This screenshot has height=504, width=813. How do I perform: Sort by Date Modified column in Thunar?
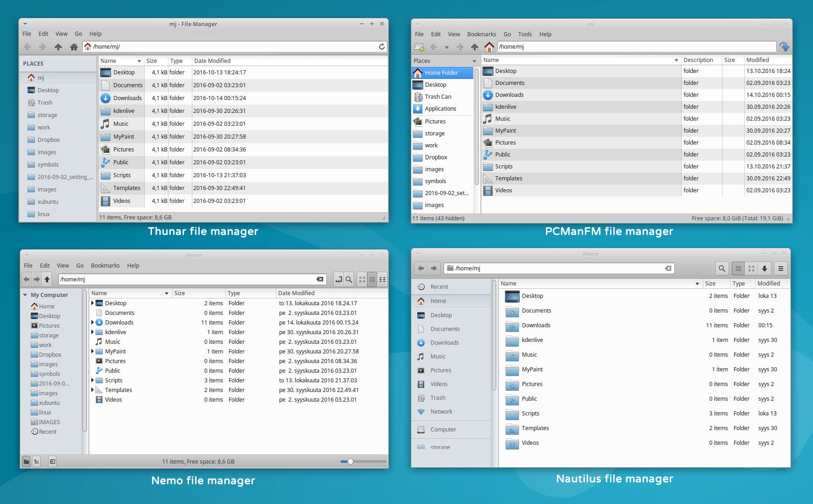pos(290,61)
